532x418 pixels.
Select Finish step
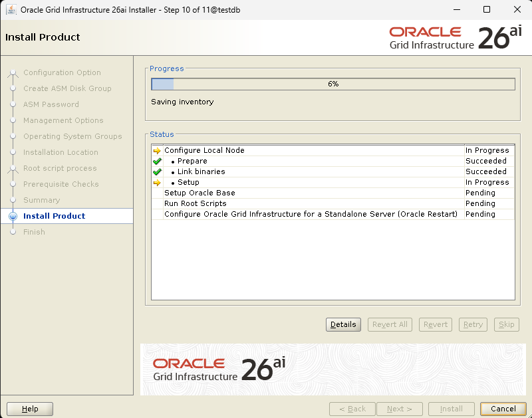(x=34, y=232)
